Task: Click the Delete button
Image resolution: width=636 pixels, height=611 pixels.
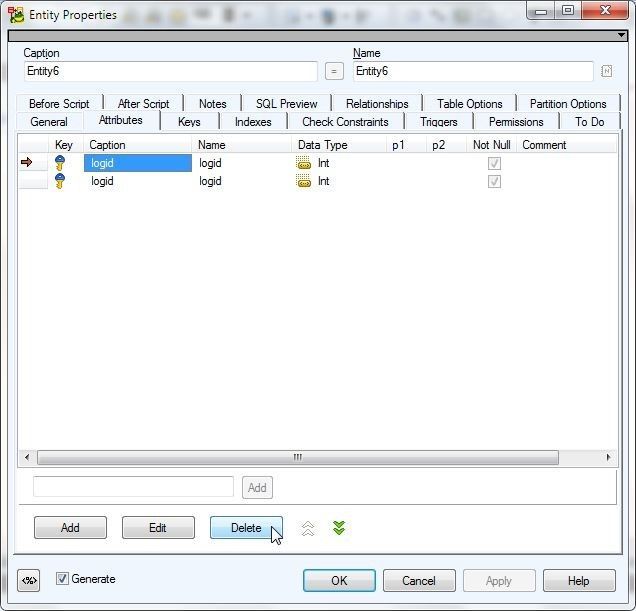Action: click(246, 527)
